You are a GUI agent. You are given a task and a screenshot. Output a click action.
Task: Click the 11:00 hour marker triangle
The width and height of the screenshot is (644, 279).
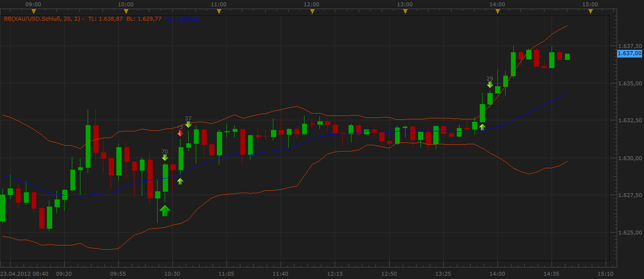219,12
